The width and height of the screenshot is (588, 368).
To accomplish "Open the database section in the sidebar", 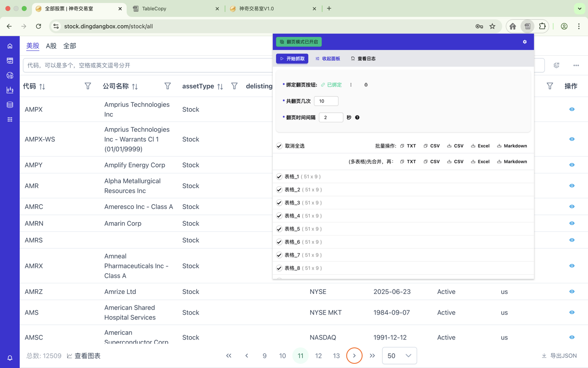I will pyautogui.click(x=10, y=104).
